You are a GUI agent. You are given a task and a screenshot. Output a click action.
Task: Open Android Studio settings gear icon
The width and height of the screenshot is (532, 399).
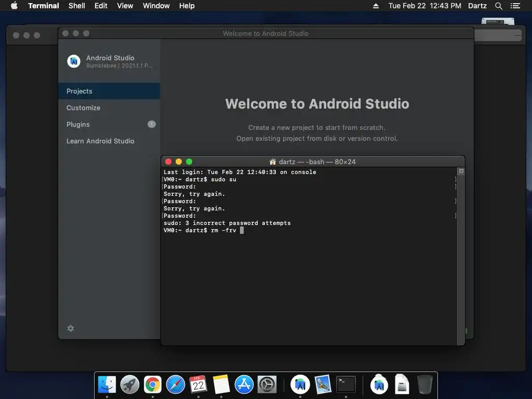point(71,328)
